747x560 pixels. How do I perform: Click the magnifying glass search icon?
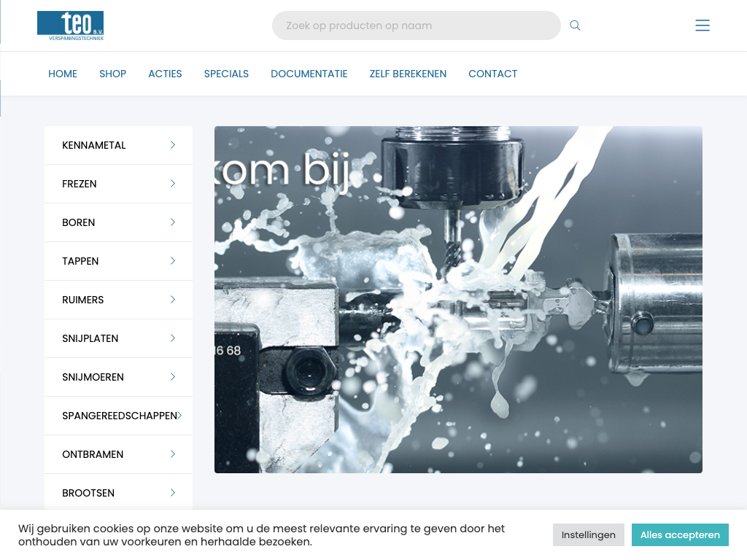pyautogui.click(x=575, y=26)
